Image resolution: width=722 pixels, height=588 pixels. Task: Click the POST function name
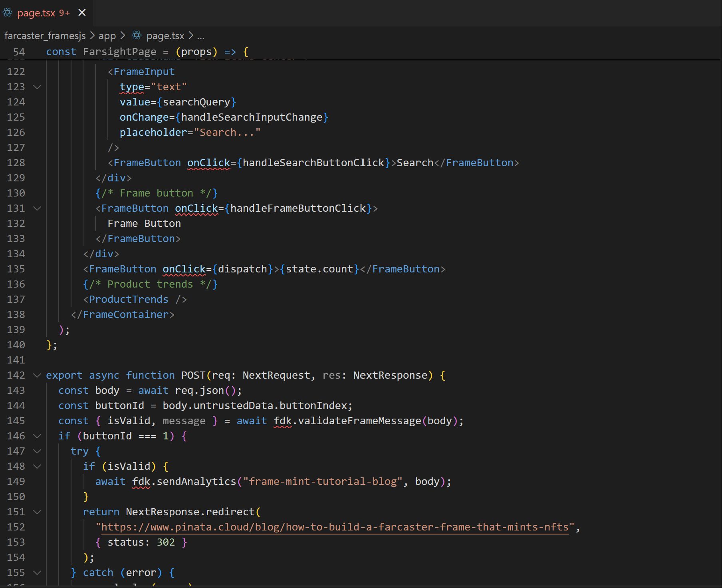(193, 375)
